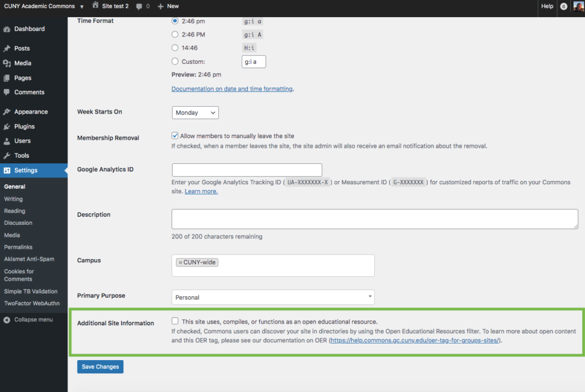Click into the custom time format field
Viewport: 585px width, 392px height.
pos(254,62)
